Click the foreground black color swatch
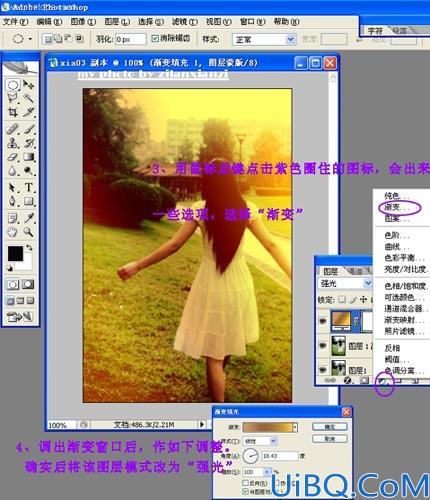Image resolution: width=430 pixels, height=500 pixels. pos(15,254)
